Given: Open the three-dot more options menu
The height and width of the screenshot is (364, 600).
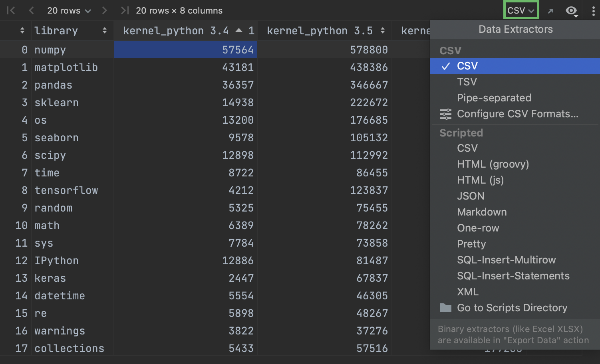Looking at the screenshot, I should click(593, 11).
